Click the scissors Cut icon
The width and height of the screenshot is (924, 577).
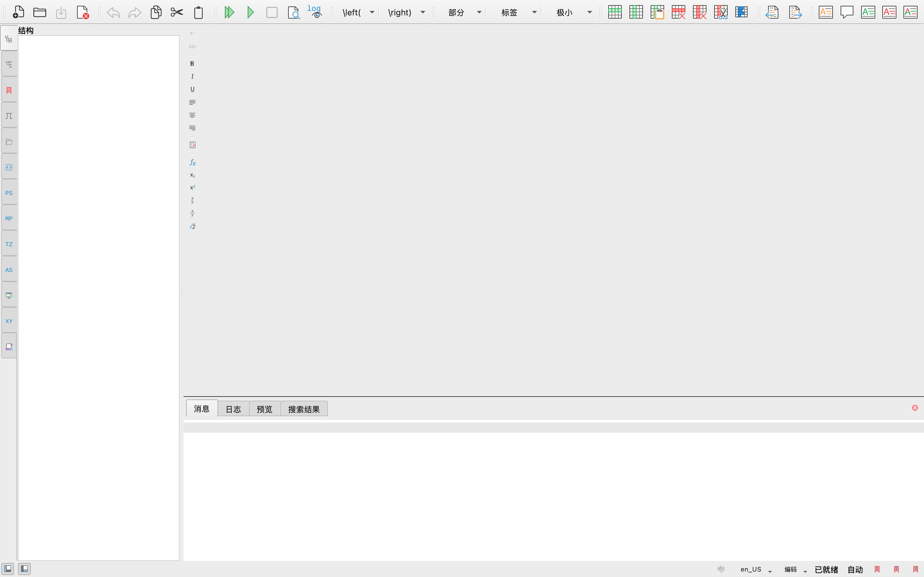177,13
